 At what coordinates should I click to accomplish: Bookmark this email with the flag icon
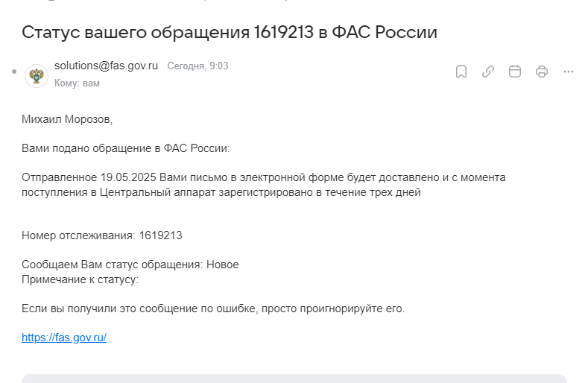pyautogui.click(x=461, y=72)
